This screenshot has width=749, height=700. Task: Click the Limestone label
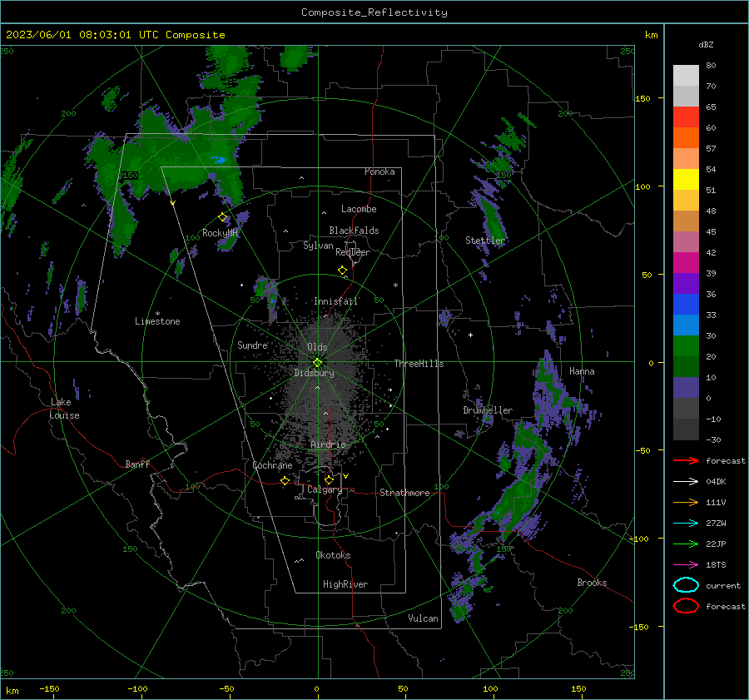(157, 321)
